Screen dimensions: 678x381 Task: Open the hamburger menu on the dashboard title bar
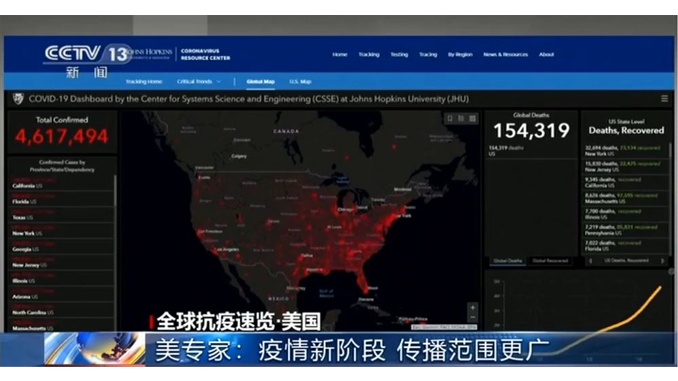(x=665, y=99)
